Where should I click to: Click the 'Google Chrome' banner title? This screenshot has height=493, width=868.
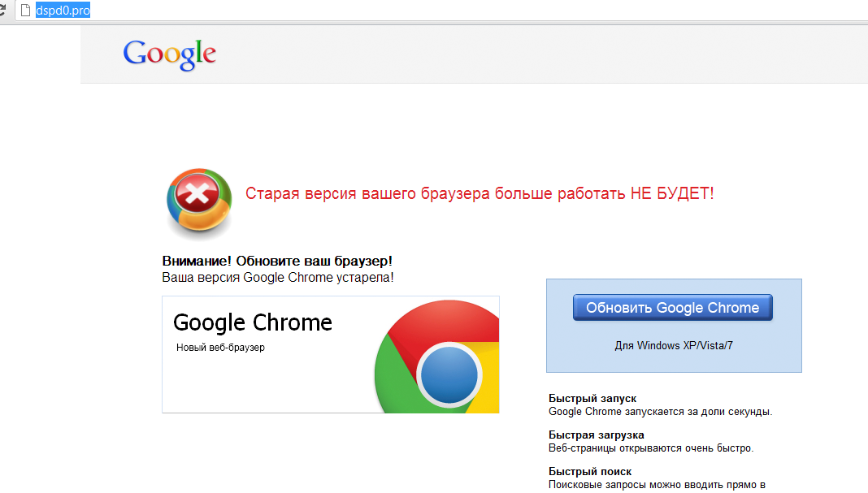click(x=253, y=322)
